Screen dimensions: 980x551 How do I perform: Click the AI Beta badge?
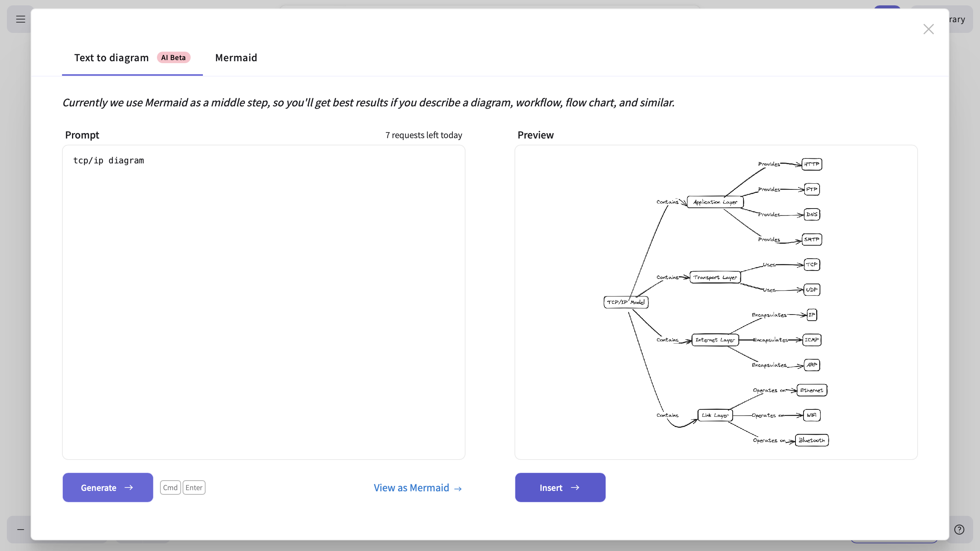(x=174, y=57)
